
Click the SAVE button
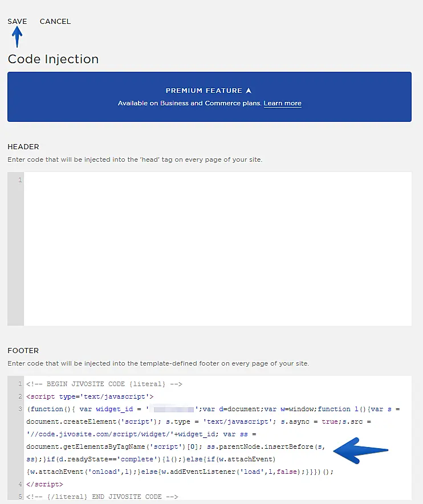tap(17, 22)
